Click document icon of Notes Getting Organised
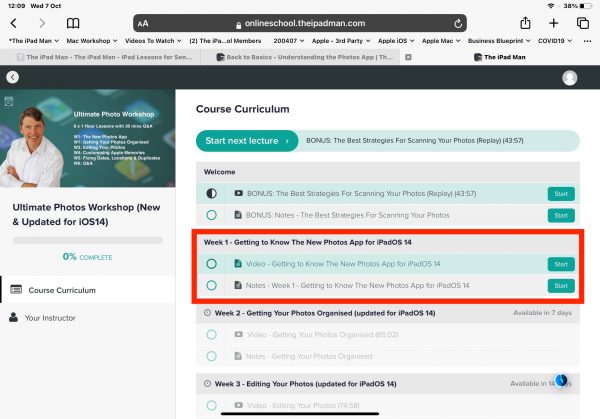 coord(238,356)
